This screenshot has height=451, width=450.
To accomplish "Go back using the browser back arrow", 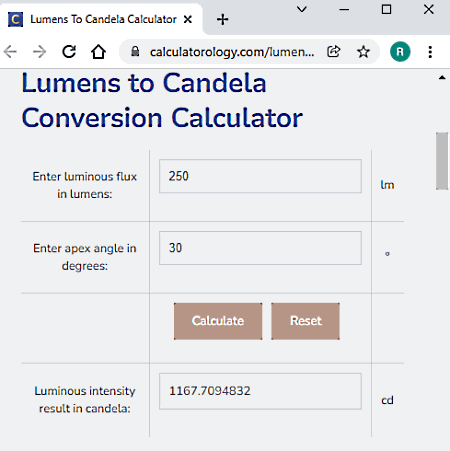I will click(x=10, y=52).
